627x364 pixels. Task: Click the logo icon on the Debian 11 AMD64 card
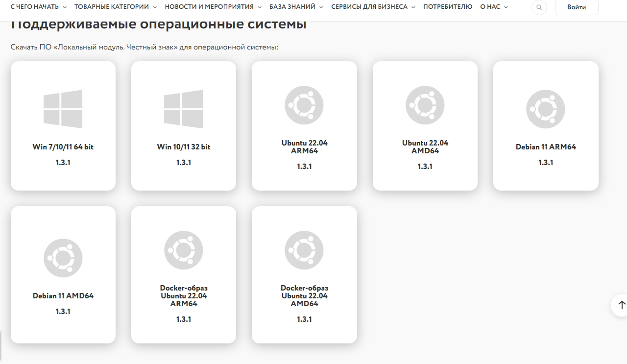63,258
